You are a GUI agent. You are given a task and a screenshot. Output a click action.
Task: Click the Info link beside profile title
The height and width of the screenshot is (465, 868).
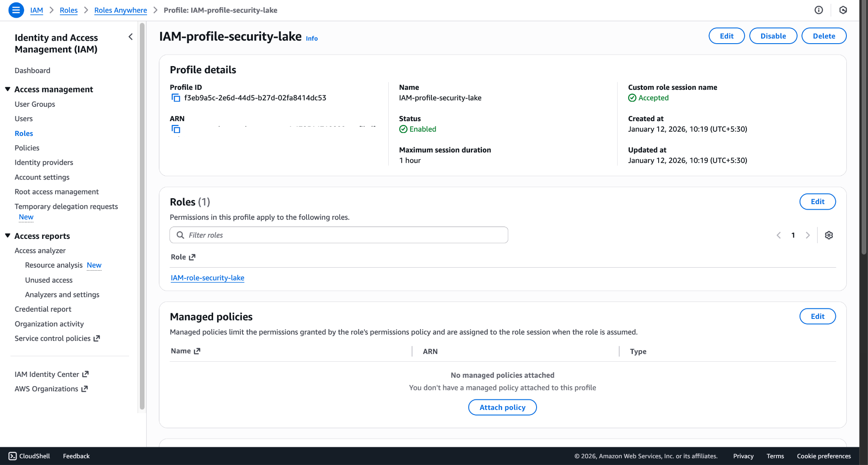(x=312, y=38)
